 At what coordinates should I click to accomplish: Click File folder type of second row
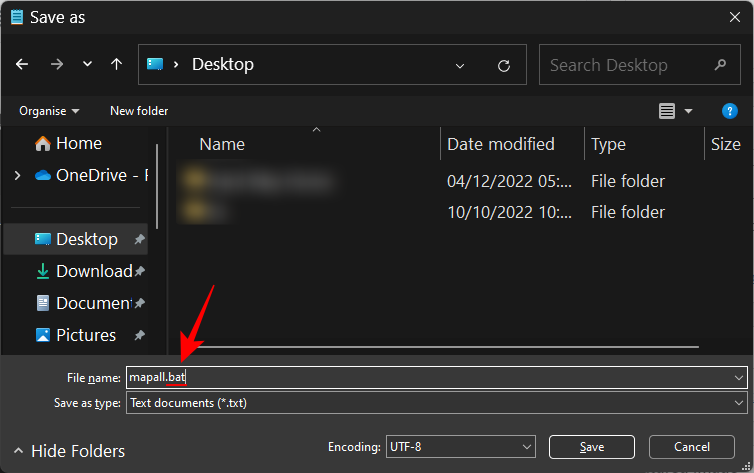[x=628, y=212]
